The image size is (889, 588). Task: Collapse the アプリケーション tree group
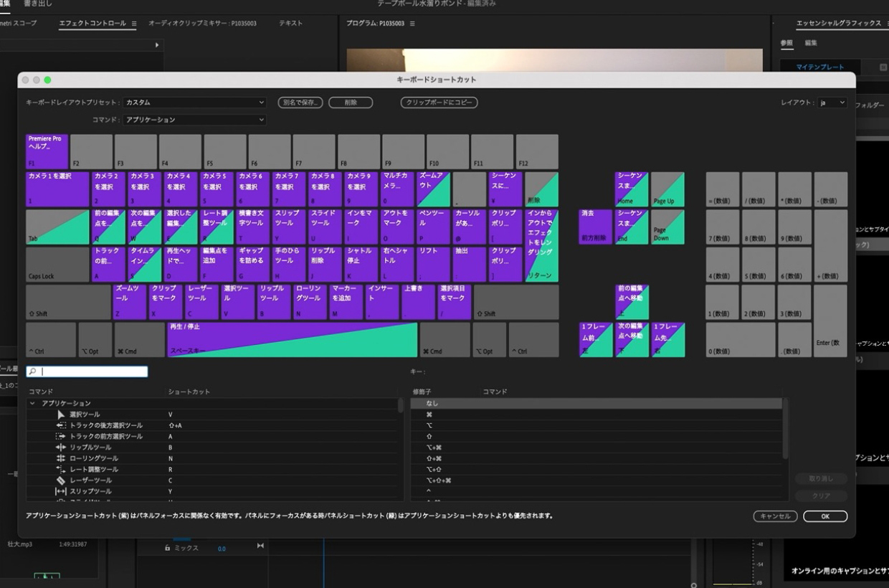click(x=32, y=404)
